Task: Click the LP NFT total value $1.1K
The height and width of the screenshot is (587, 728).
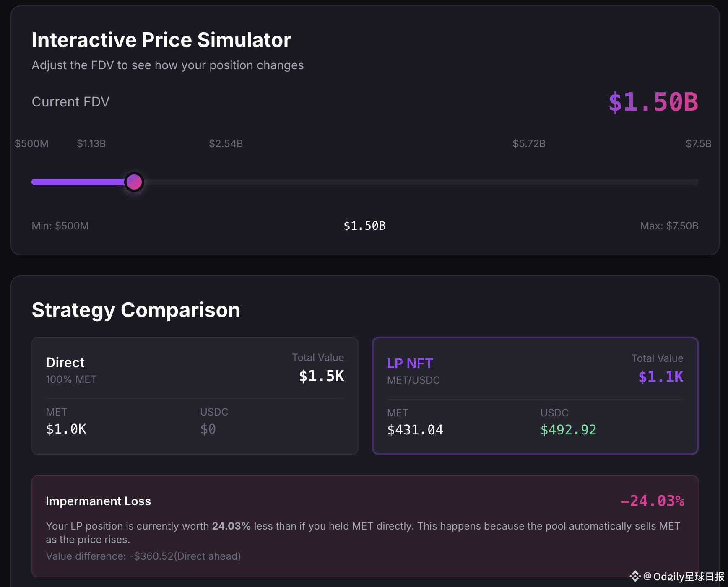Action: point(660,377)
